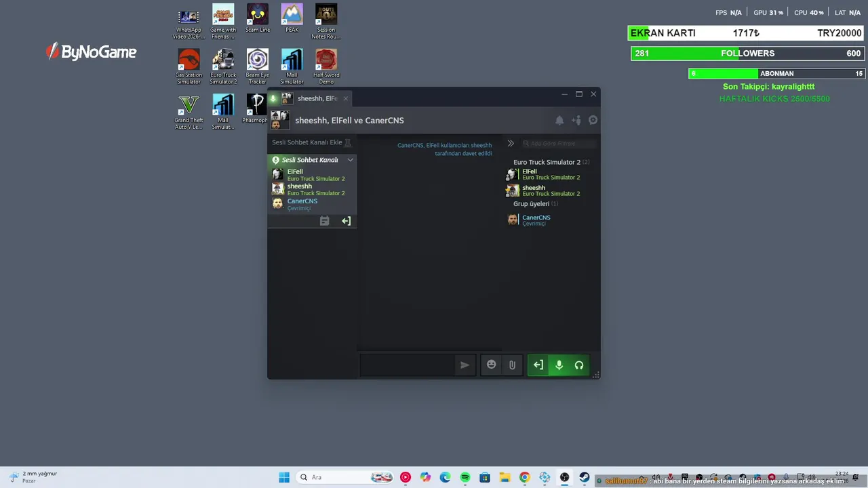Open the WhatsApp Video desktop file
Screen dimensions: 868x488
[189, 22]
